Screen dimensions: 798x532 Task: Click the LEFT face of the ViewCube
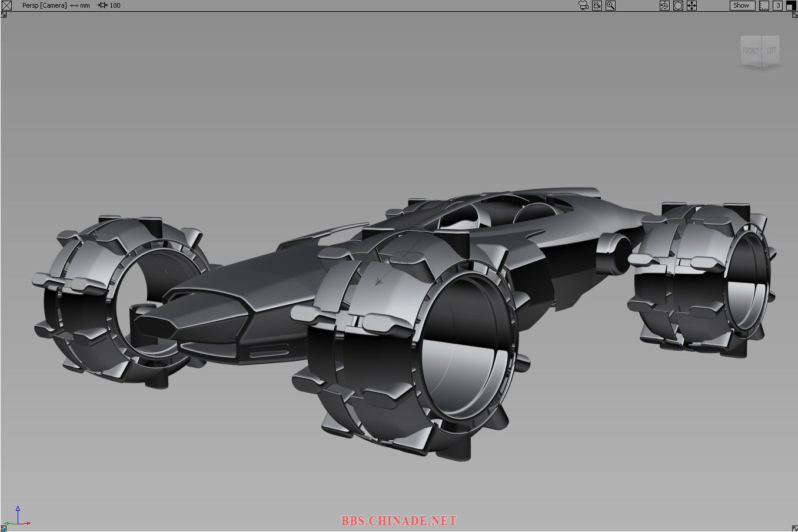770,51
